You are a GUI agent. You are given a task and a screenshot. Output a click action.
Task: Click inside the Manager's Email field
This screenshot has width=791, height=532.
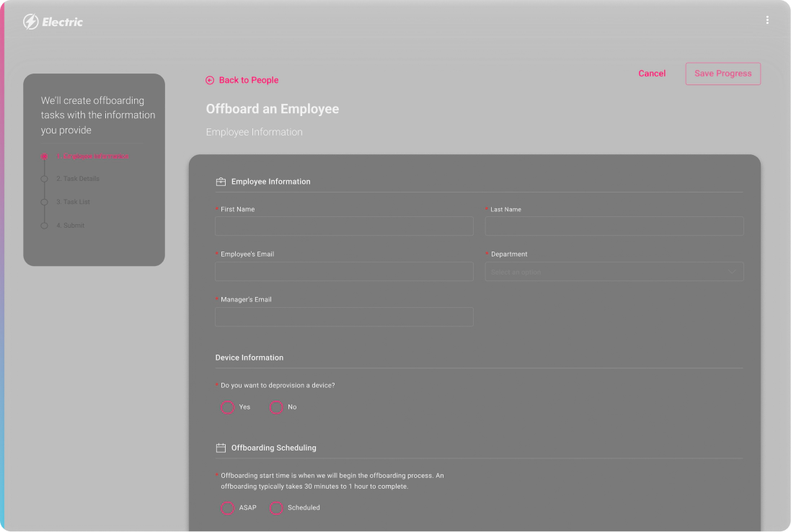[344, 317]
